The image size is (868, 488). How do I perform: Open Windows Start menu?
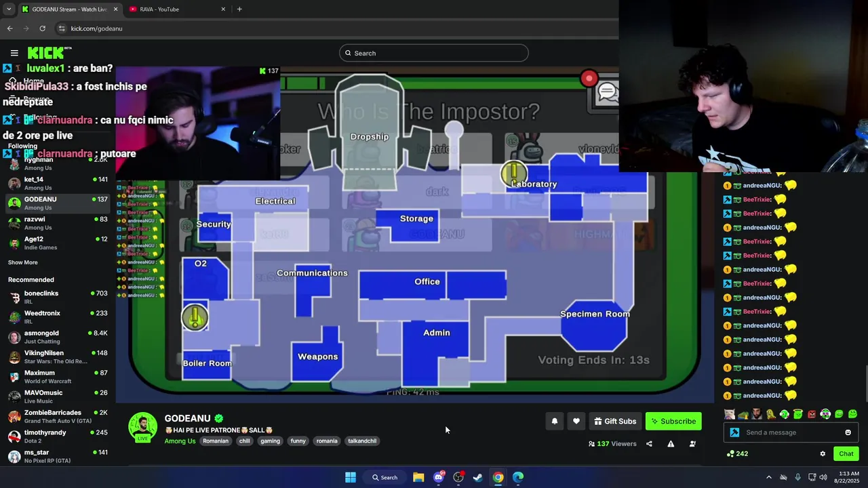[x=351, y=477]
